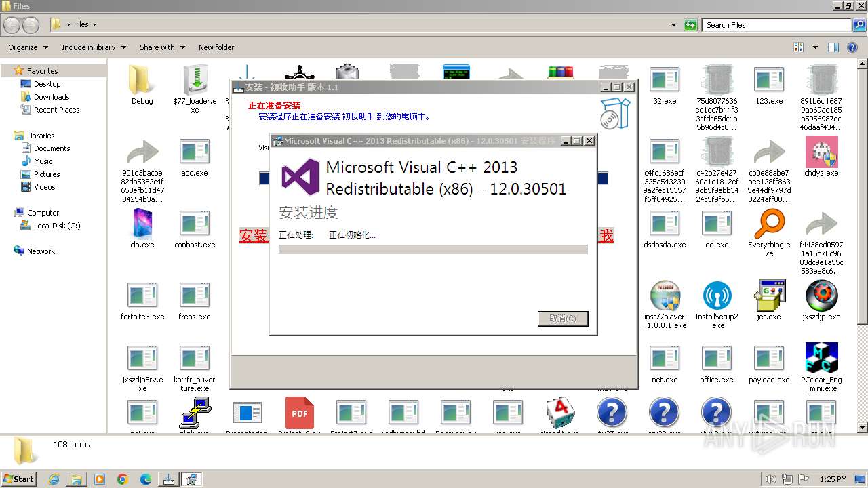868x488 pixels.
Task: Select the ed.exe file icon
Action: tap(717, 224)
